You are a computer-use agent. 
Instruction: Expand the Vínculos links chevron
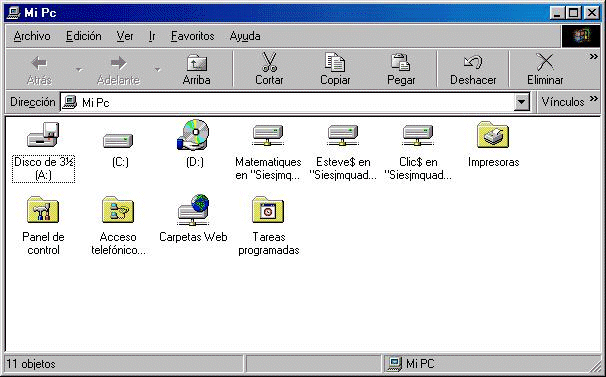pos(594,99)
